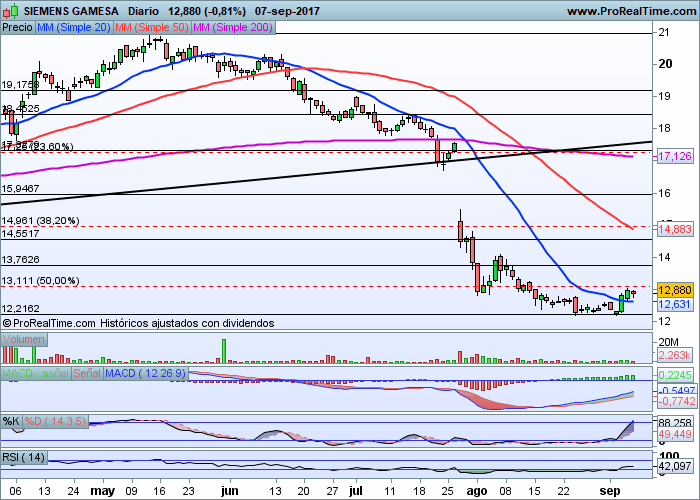The height and width of the screenshot is (500, 700).
Task: Click the -0,7742 signal value tag
Action: tap(677, 401)
